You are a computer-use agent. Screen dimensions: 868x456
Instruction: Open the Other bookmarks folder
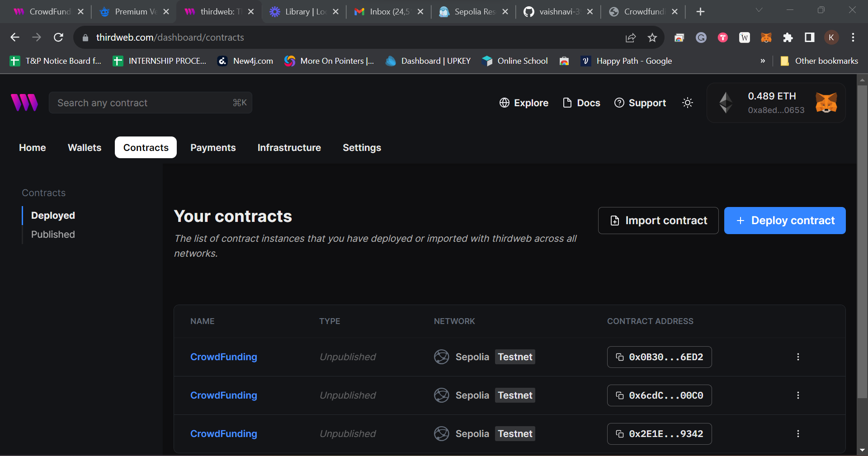(x=819, y=61)
